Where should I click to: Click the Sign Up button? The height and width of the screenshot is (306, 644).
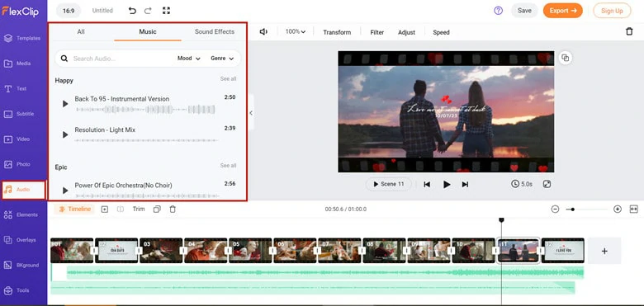[x=612, y=11]
